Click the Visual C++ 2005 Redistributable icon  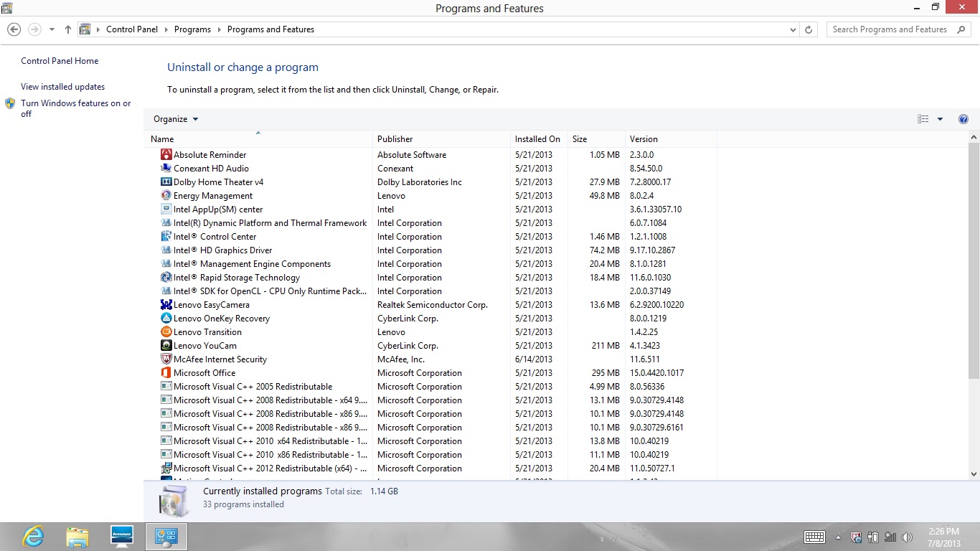coord(166,387)
